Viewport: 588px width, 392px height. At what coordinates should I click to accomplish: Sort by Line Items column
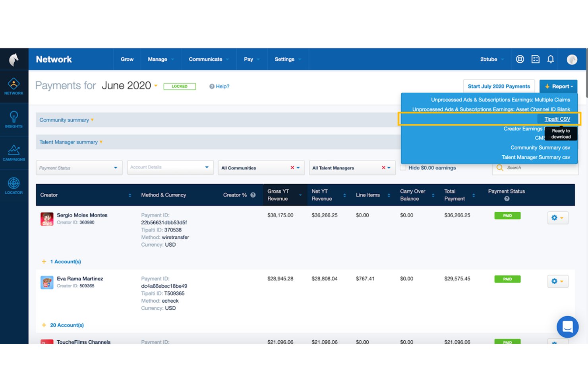389,195
